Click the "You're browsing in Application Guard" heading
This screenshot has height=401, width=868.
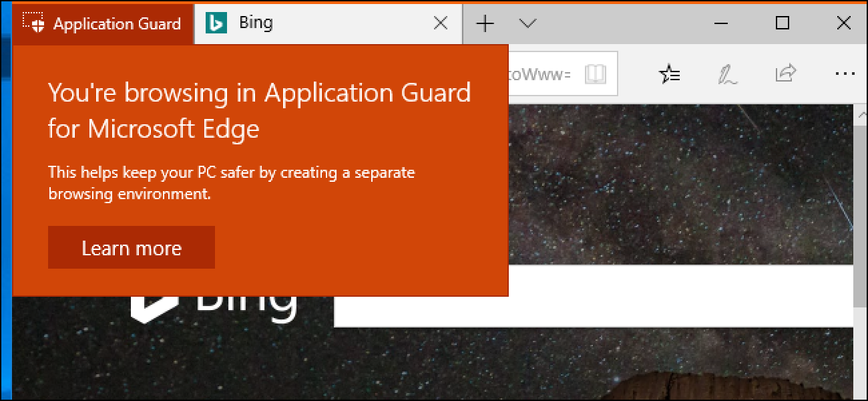click(x=259, y=110)
